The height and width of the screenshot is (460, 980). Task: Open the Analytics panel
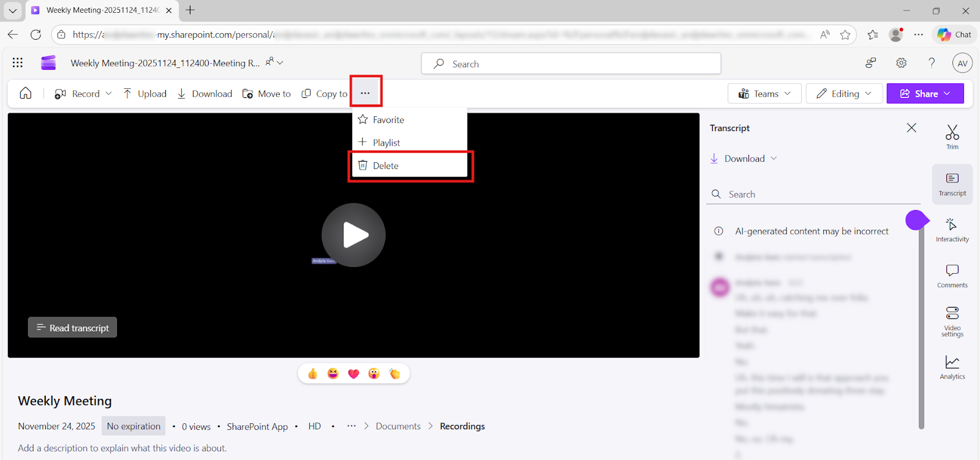point(952,368)
